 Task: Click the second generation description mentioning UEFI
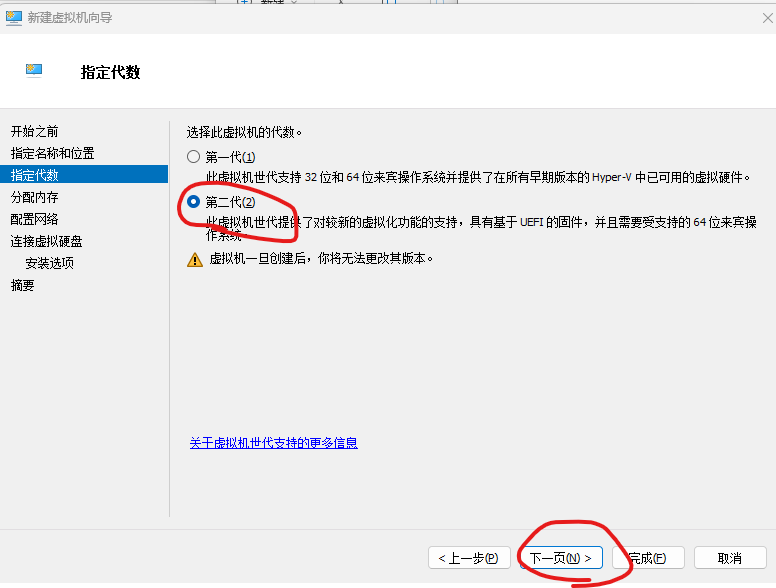point(481,228)
